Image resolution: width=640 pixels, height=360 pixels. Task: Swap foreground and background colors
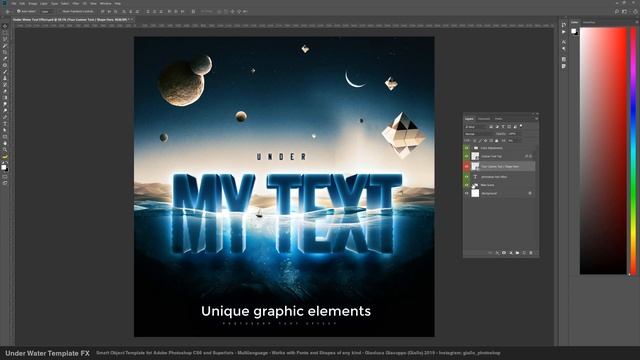click(7, 162)
